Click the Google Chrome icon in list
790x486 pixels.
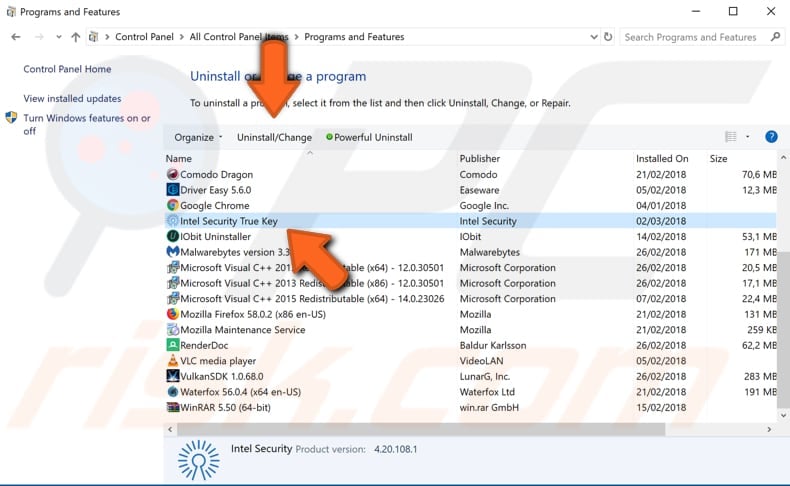tap(172, 205)
